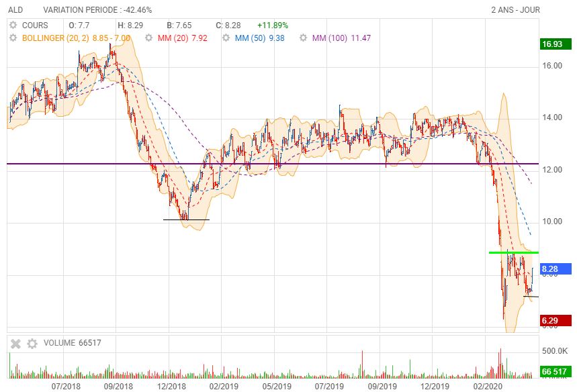Image resolution: width=577 pixels, height=392 pixels.
Task: Select the COURS series label
Action: [35, 26]
